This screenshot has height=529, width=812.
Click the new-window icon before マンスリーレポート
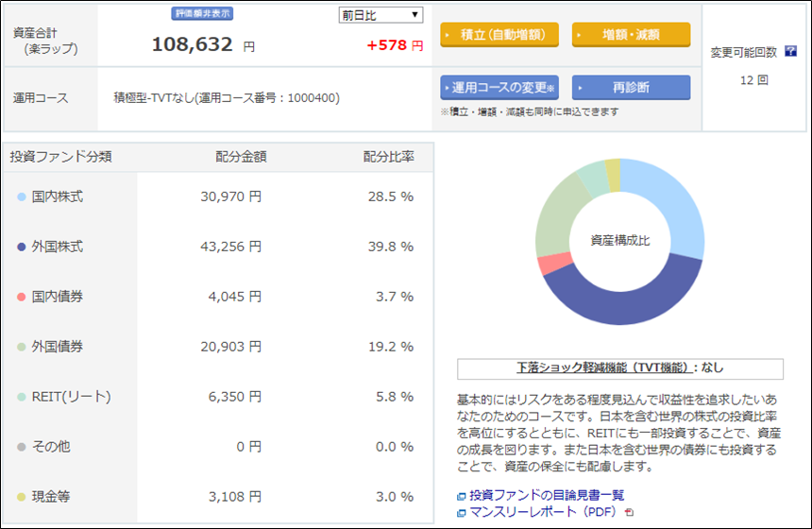click(x=461, y=513)
